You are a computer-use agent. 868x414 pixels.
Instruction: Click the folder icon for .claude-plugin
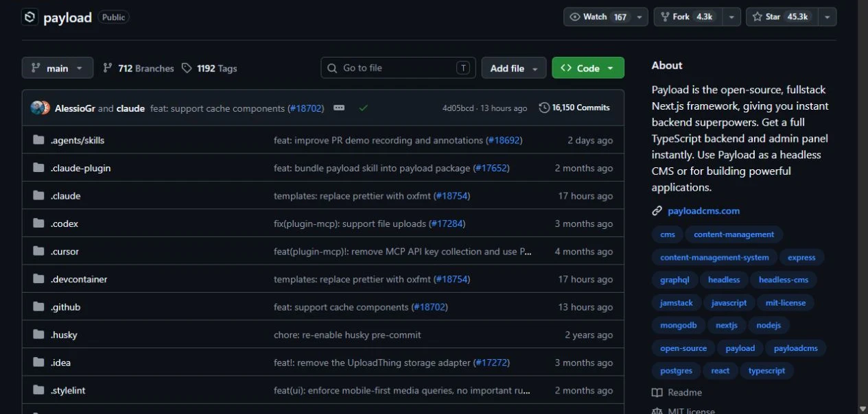[38, 168]
